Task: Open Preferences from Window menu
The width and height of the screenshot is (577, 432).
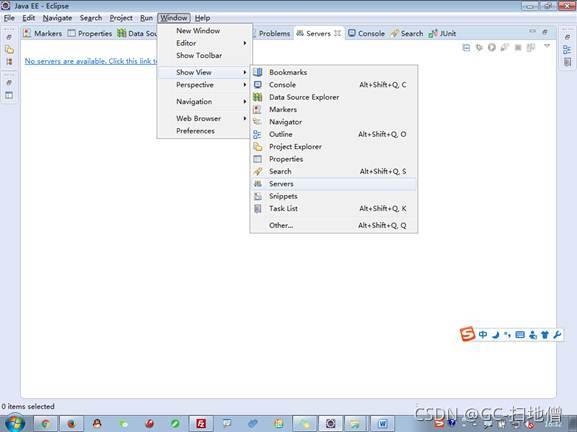Action: (x=204, y=131)
